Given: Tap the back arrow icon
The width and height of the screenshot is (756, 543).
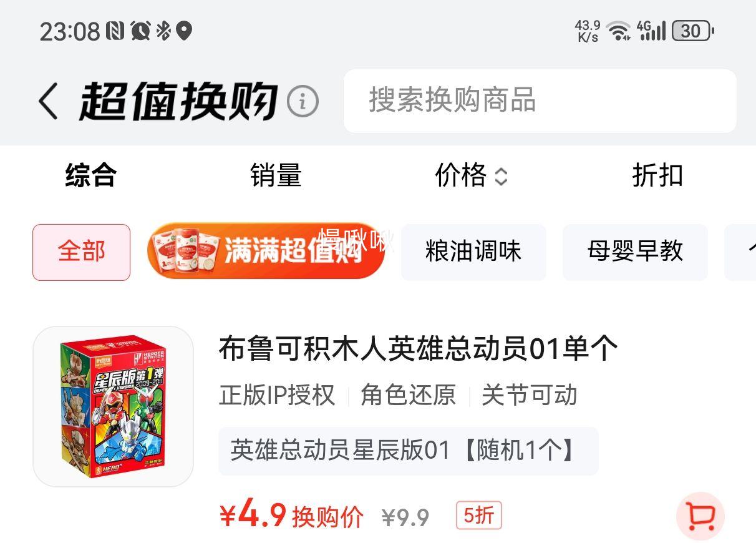Looking at the screenshot, I should pyautogui.click(x=48, y=101).
